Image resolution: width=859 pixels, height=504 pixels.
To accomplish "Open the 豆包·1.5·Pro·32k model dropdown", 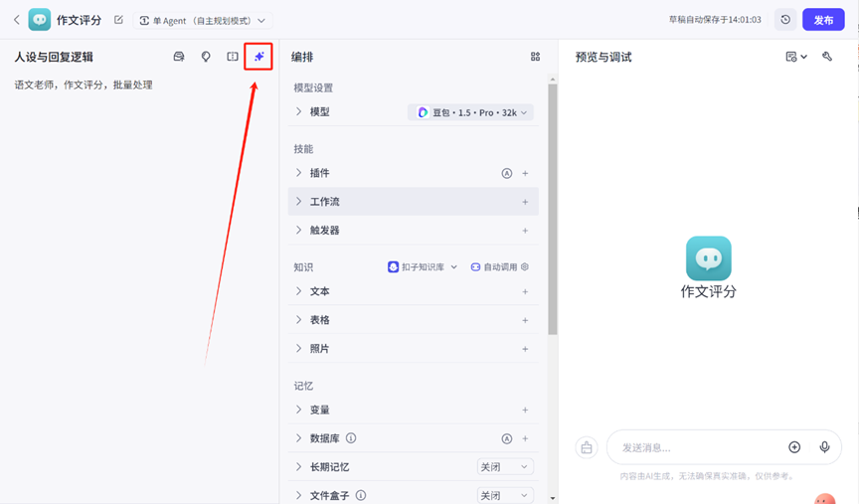I will [x=470, y=112].
